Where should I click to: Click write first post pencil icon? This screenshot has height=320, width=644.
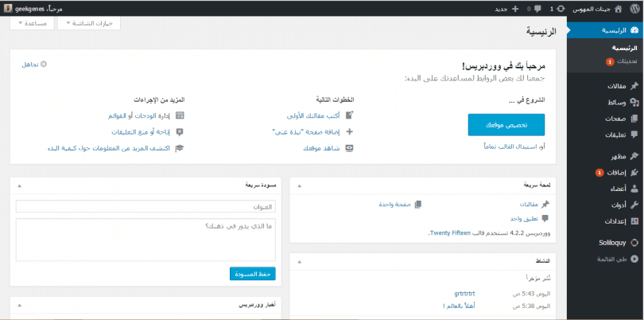coord(350,115)
